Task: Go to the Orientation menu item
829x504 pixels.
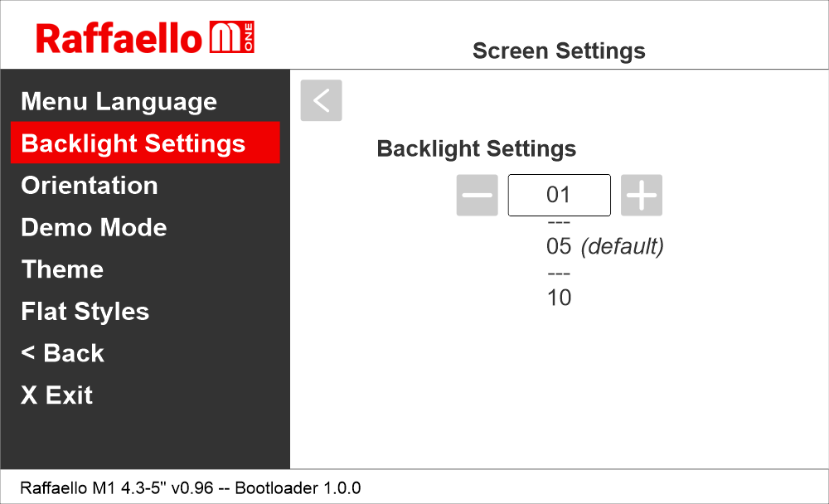Action: tap(90, 186)
